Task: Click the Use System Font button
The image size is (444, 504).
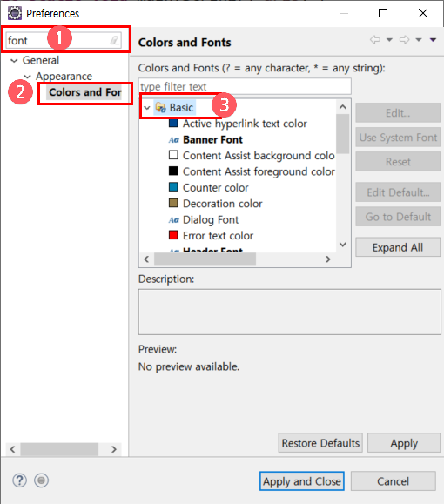Action: point(398,138)
